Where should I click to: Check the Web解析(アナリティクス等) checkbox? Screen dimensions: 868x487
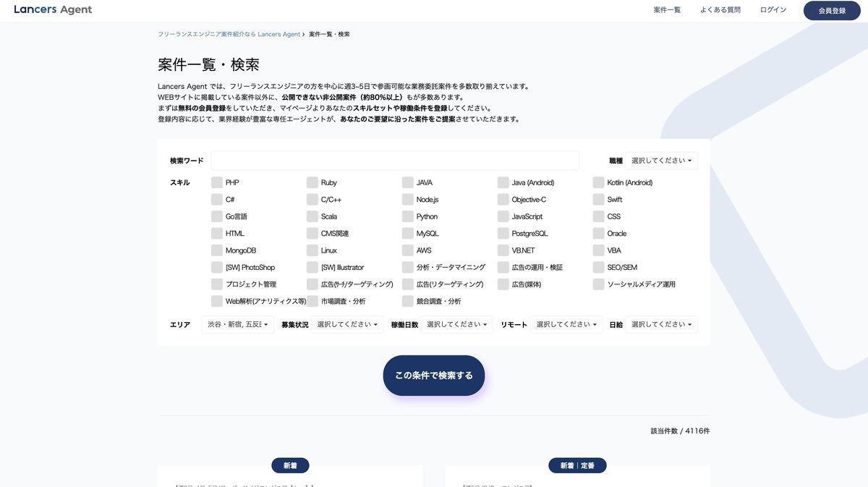click(x=217, y=302)
